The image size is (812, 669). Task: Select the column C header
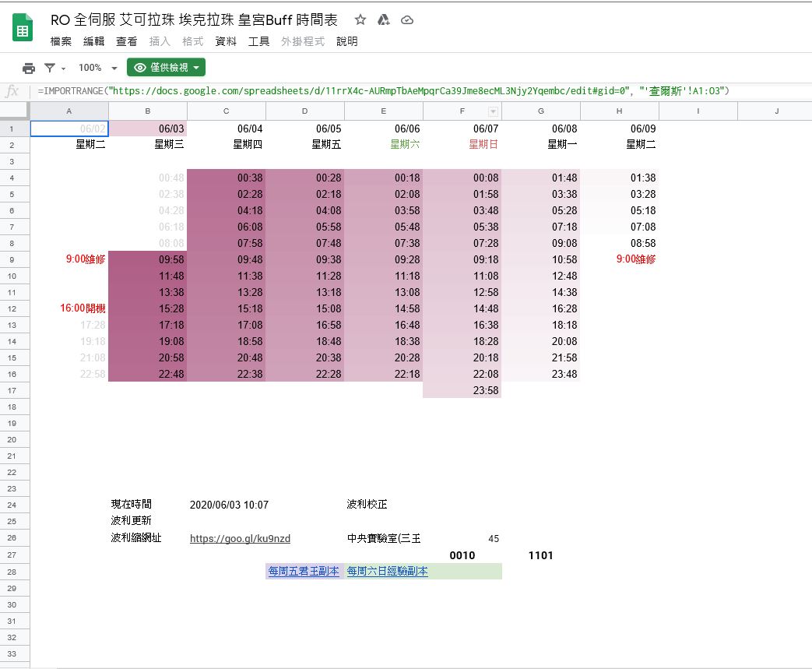point(226,111)
